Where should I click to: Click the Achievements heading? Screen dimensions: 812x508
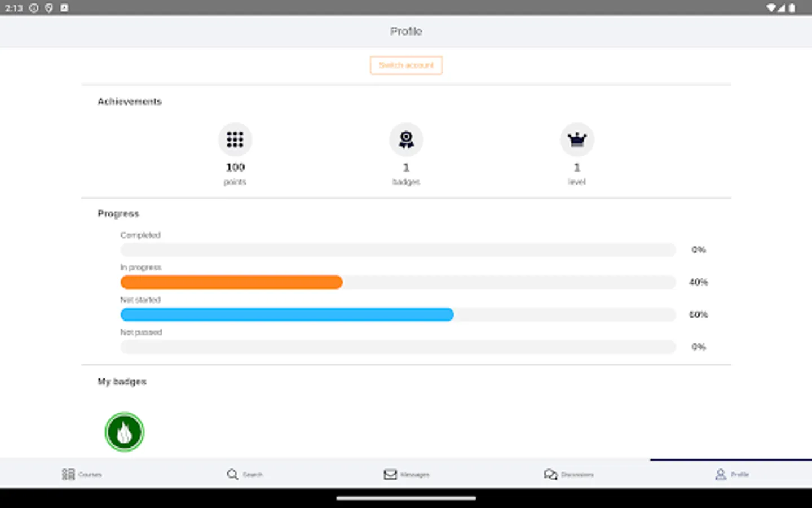[130, 102]
